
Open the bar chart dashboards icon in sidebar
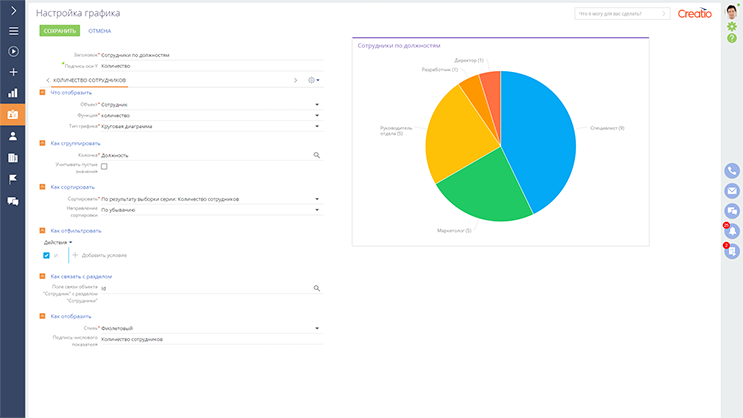point(13,93)
